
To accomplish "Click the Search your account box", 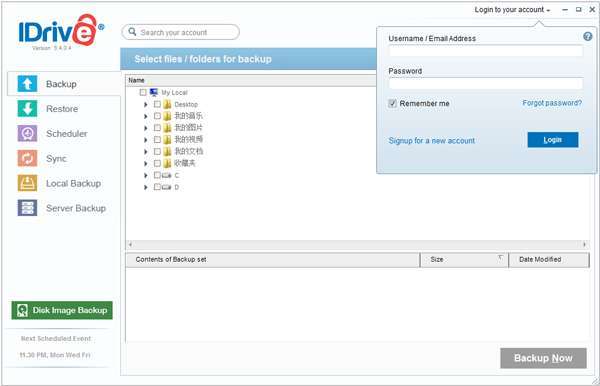I will pyautogui.click(x=181, y=32).
